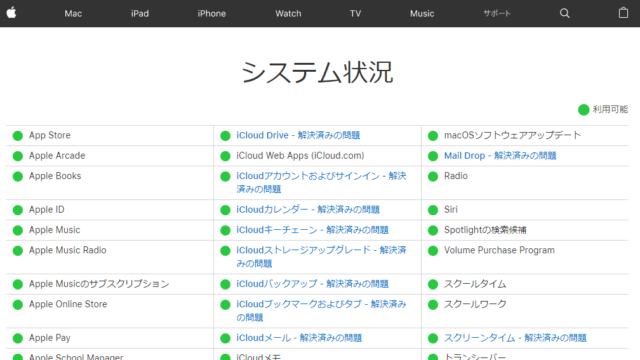Click status dot beside iCloudカレンダー
The width and height of the screenshot is (640, 360).
point(225,210)
